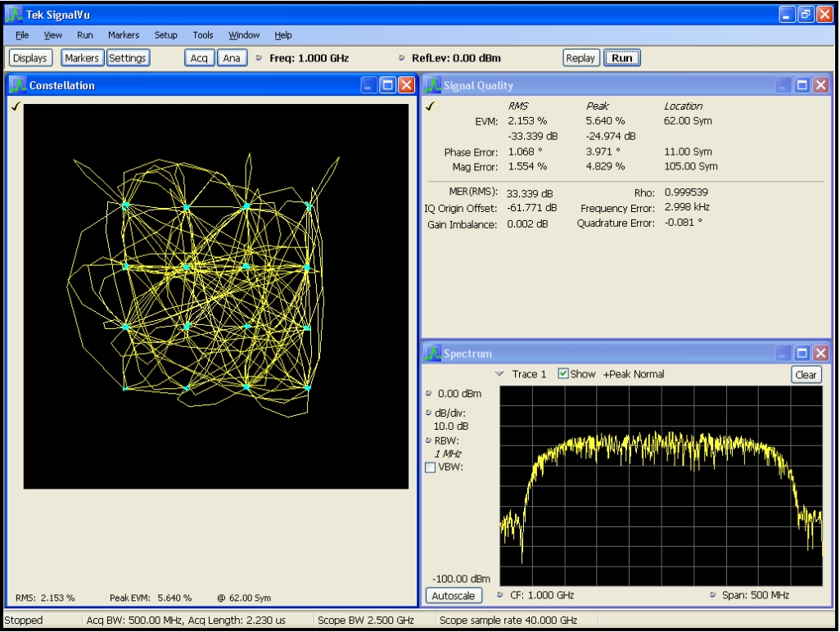This screenshot has width=840, height=632.
Task: Minimize the Signal Quality panel
Action: tap(784, 84)
